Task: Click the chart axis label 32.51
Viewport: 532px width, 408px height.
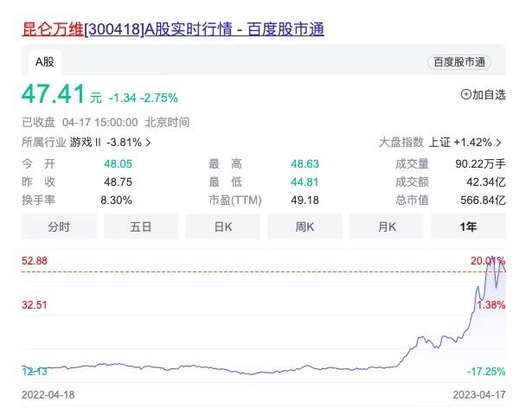Action: (35, 304)
